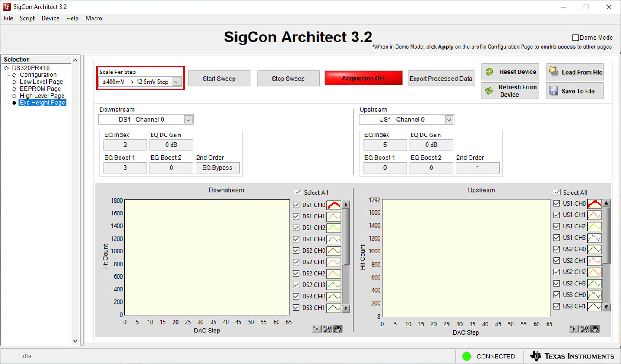The image size is (621, 364).
Task: Click the US3 CH1 plot style icon
Action: click(595, 306)
